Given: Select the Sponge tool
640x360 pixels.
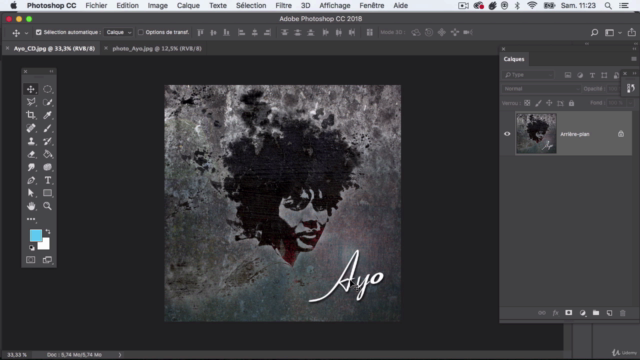Looking at the screenshot, I should [x=47, y=167].
